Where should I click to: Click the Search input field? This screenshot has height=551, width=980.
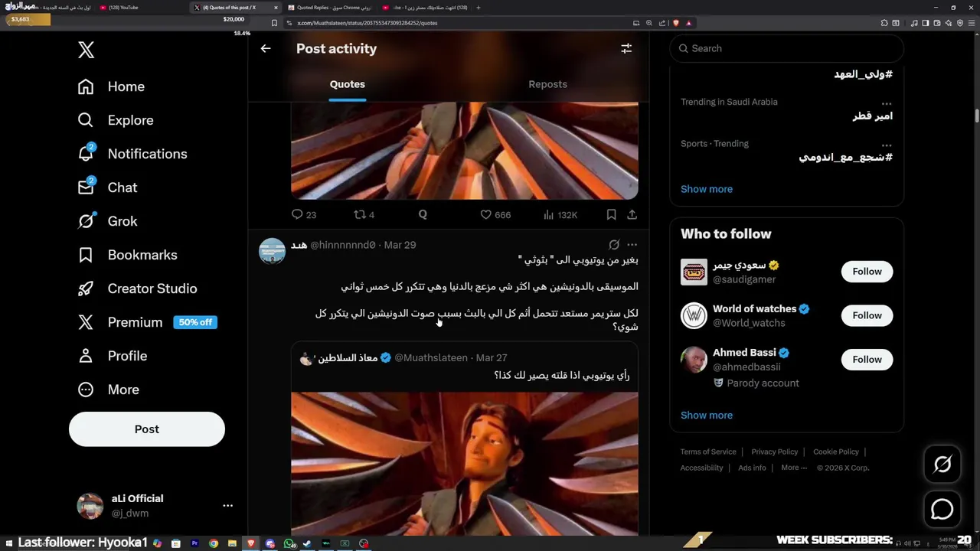pos(787,48)
